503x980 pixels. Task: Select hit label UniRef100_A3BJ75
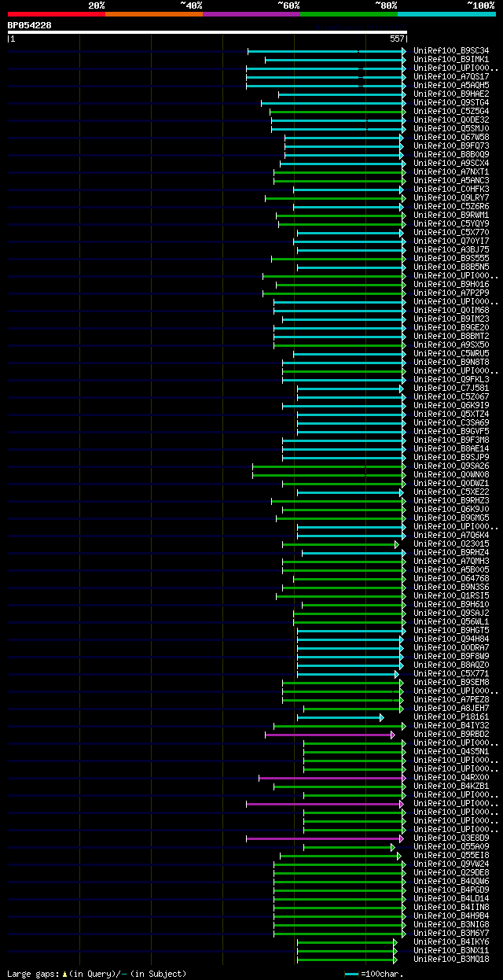(x=451, y=250)
